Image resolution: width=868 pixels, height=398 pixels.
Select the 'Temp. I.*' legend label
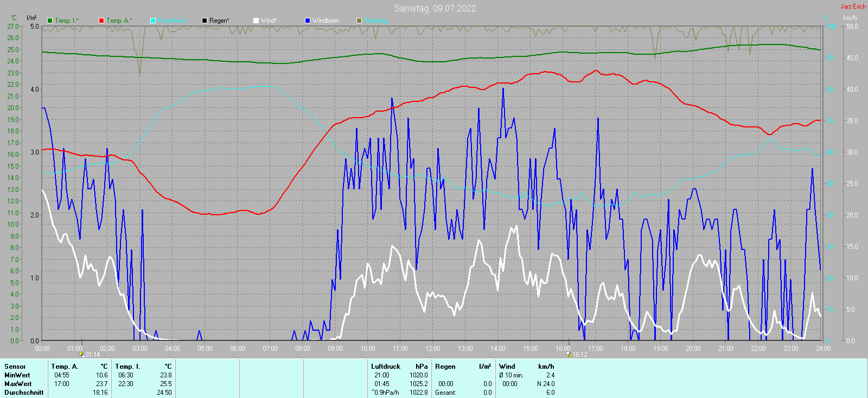click(x=67, y=21)
